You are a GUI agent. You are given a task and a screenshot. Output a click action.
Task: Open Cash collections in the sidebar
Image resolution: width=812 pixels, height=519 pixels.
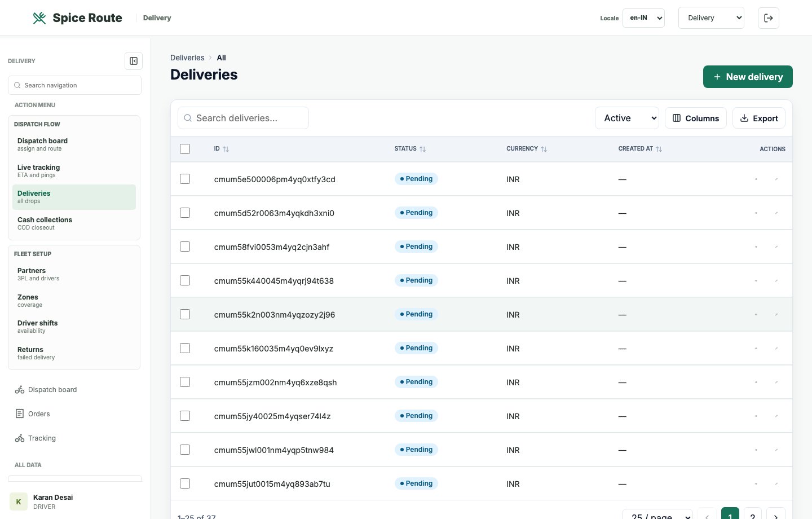point(74,223)
